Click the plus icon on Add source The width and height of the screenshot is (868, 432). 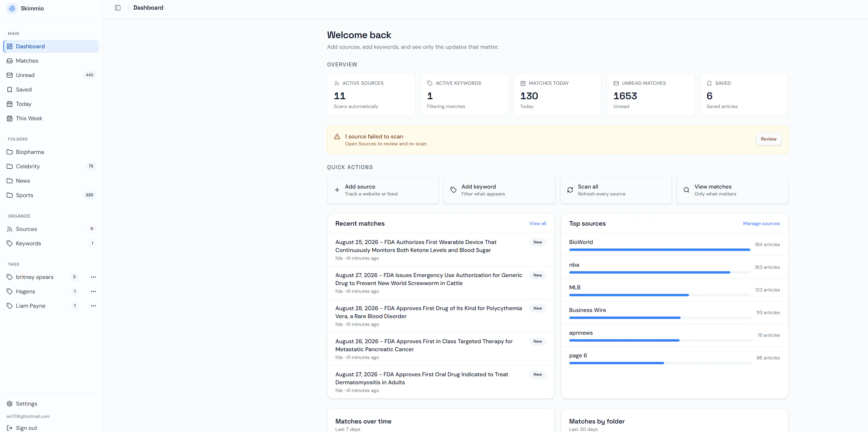[x=337, y=190]
